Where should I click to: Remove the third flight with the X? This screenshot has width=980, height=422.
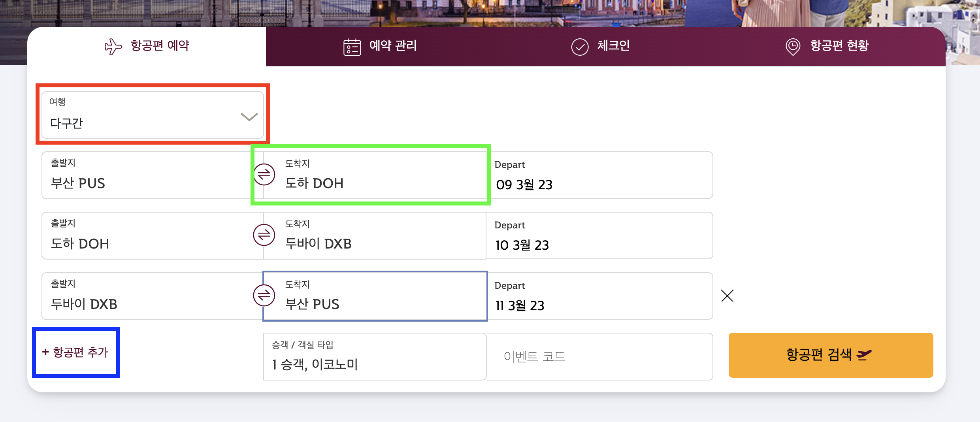[727, 296]
